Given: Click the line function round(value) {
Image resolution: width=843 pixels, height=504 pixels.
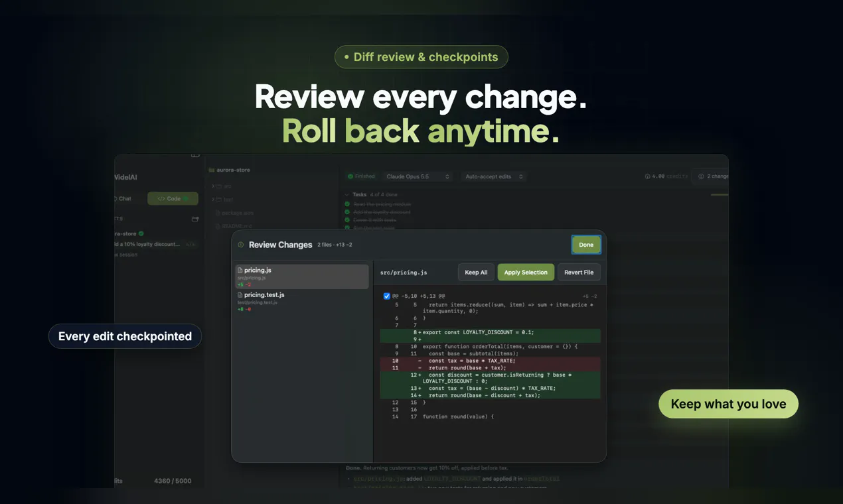Looking at the screenshot, I should click(458, 416).
